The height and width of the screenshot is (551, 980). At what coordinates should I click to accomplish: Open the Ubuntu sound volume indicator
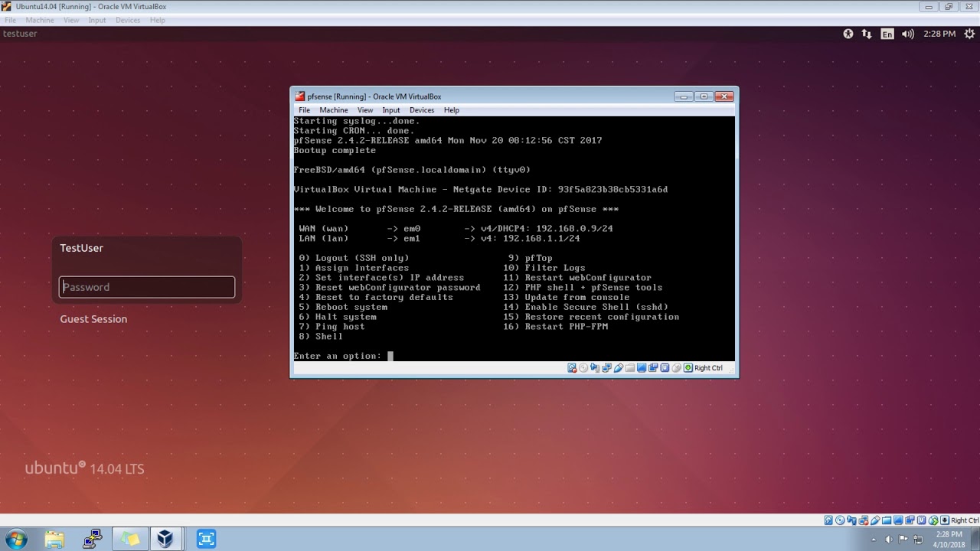click(908, 34)
